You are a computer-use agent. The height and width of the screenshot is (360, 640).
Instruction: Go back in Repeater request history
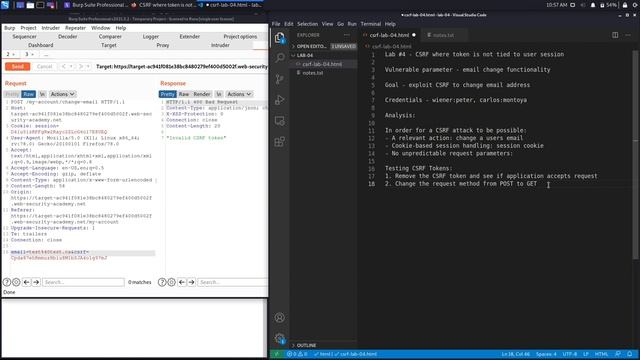click(64, 66)
